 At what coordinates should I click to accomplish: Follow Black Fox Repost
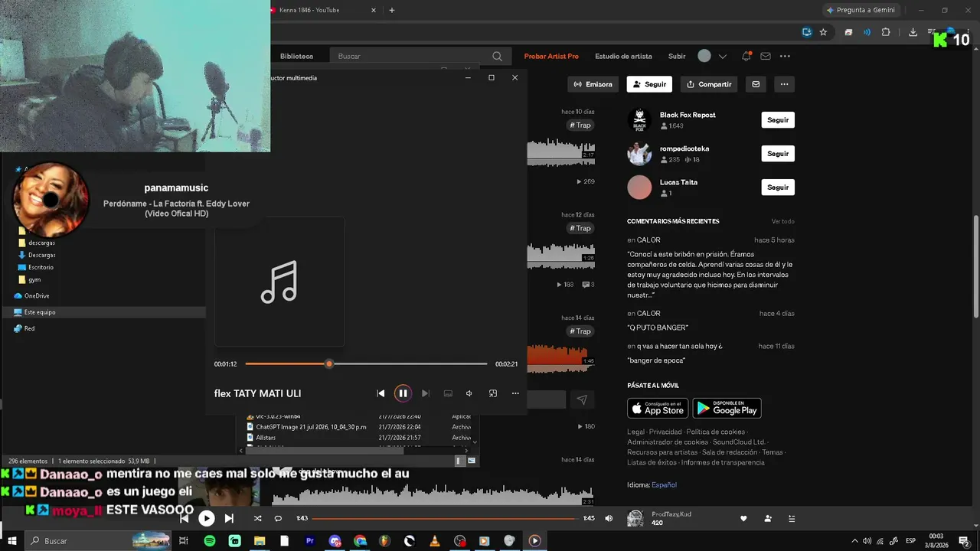(x=778, y=120)
